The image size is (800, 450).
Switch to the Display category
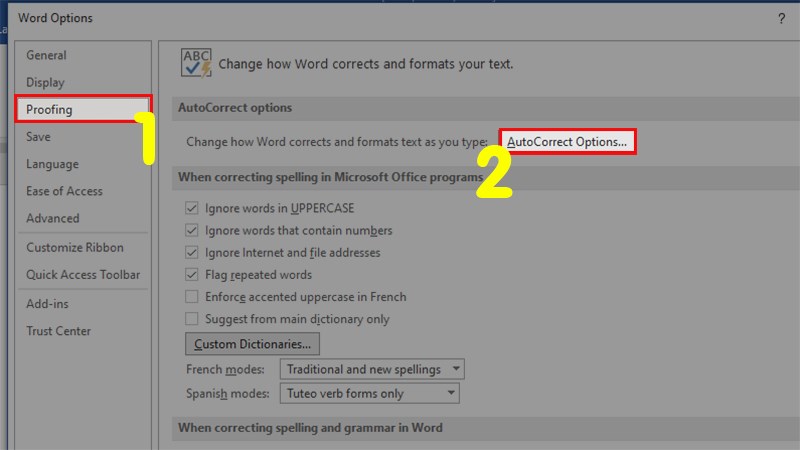[45, 83]
